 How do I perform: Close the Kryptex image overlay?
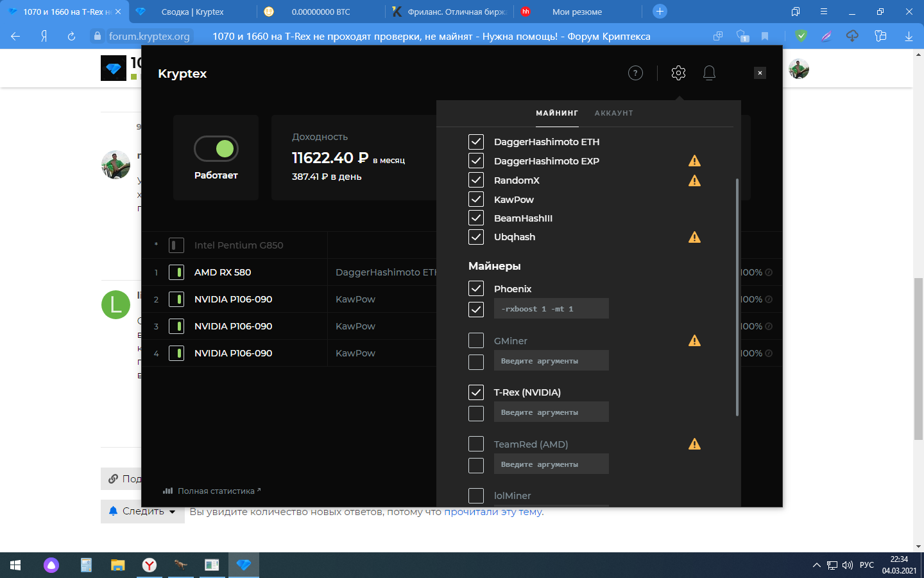[760, 73]
